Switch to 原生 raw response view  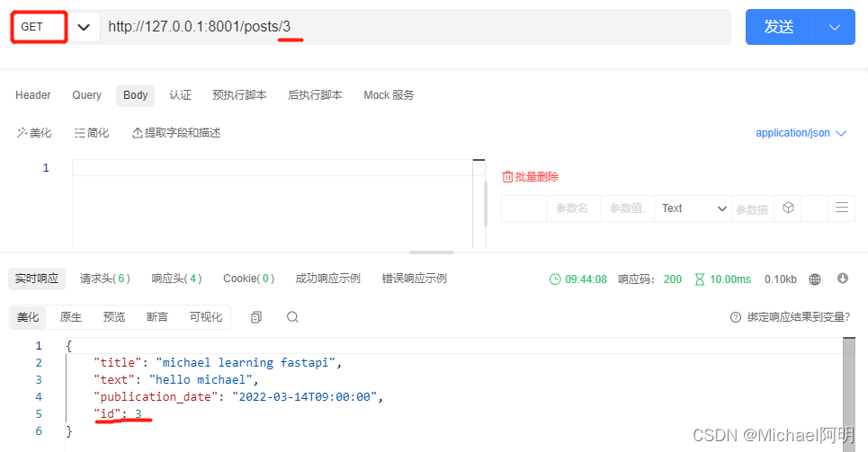coord(71,317)
